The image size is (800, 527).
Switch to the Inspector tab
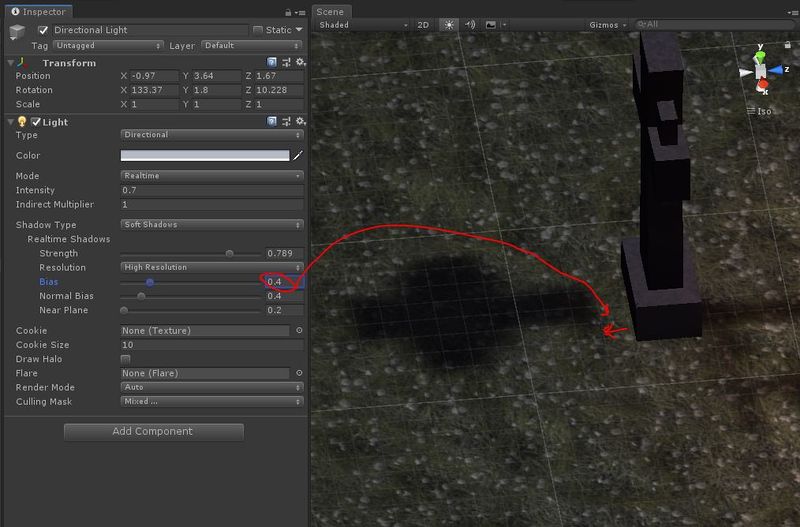click(39, 11)
